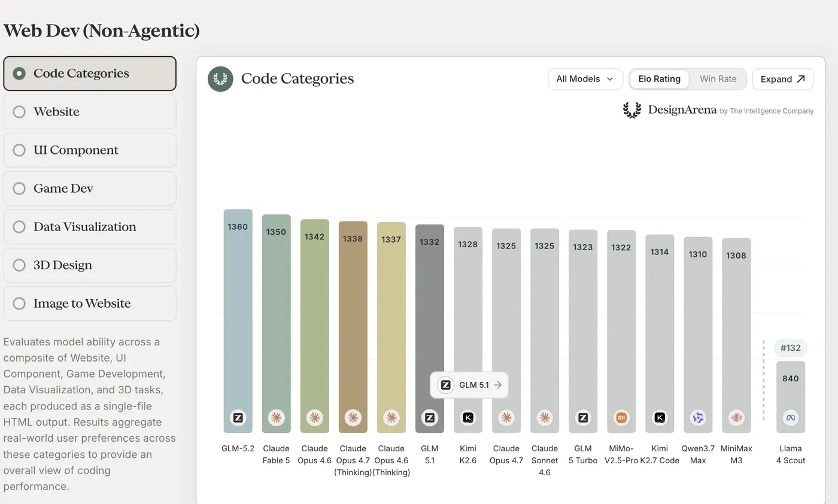Click the DesignArena laurel logo
This screenshot has height=504, width=838.
click(x=632, y=110)
